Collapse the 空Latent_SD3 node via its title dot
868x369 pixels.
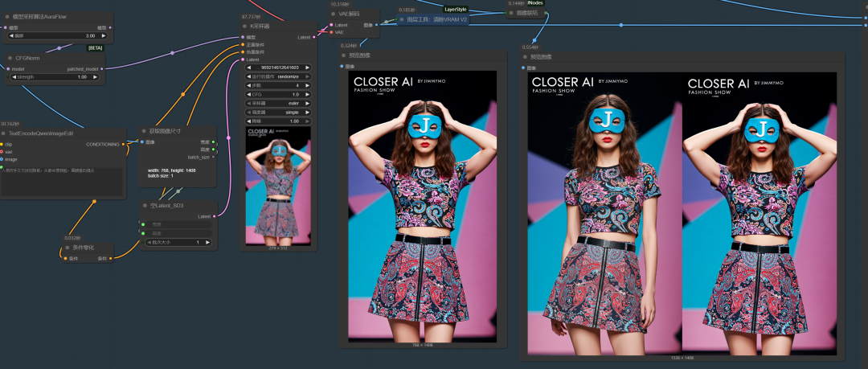pos(145,206)
